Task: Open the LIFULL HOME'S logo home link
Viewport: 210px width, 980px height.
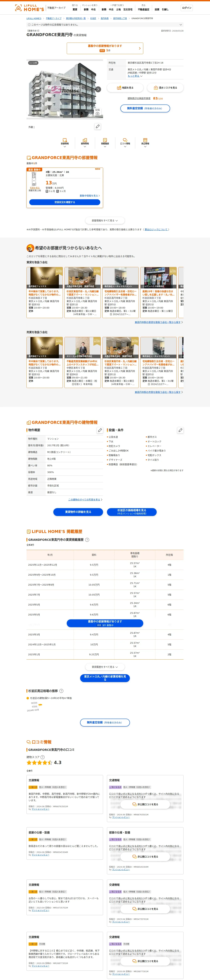Action: (x=29, y=8)
